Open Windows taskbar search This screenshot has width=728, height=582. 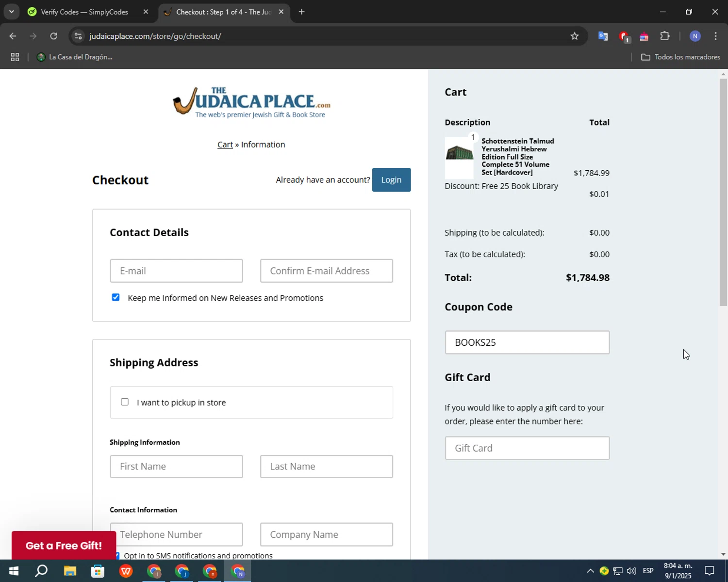(41, 571)
